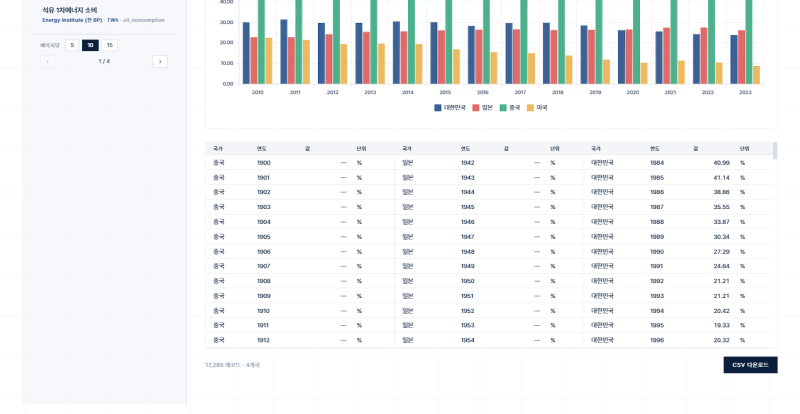Click the value 33.87
The height and width of the screenshot is (414, 800).
click(721, 222)
